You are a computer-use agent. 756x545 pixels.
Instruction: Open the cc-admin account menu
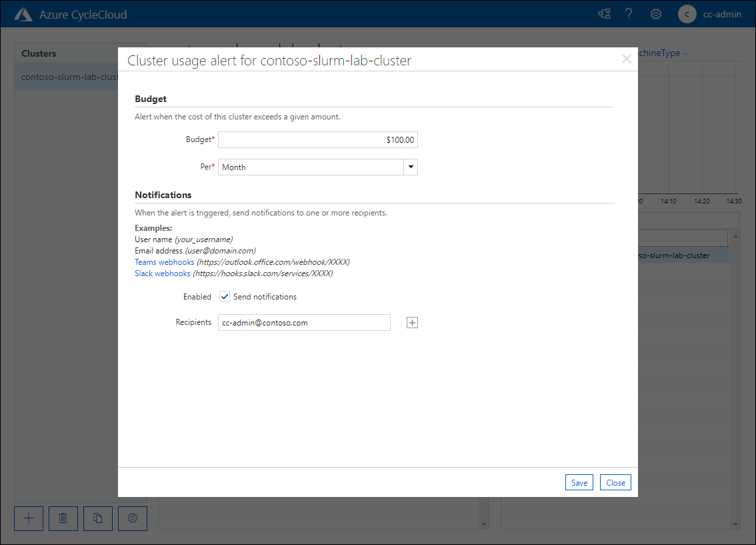722,14
